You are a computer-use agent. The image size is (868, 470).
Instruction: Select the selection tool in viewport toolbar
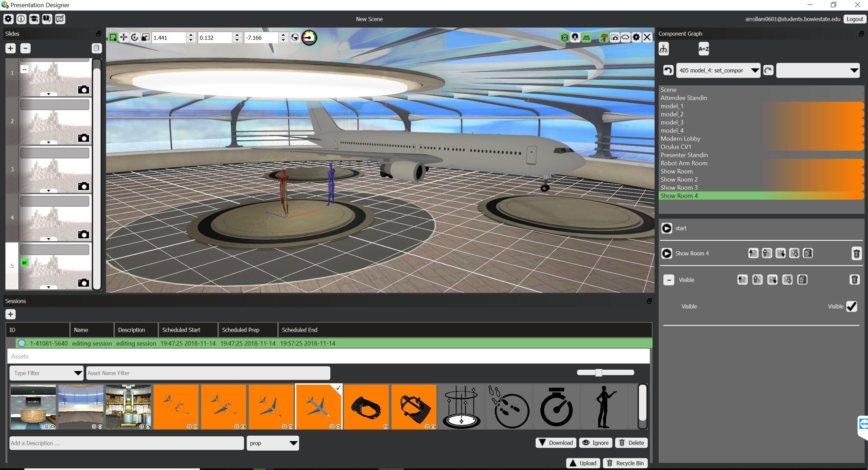(x=113, y=37)
